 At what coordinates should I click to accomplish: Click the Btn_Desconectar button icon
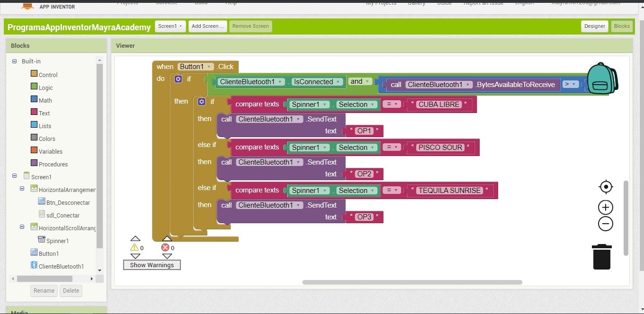42,201
